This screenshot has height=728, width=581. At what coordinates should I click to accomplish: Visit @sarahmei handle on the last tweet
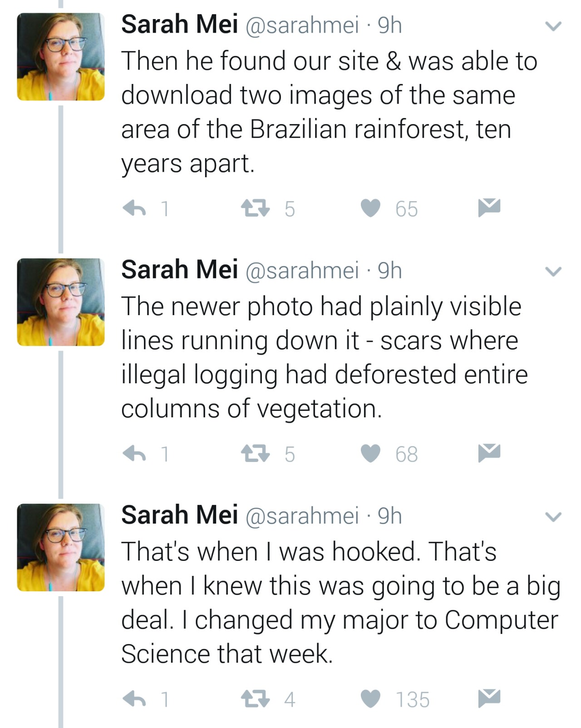[302, 515]
